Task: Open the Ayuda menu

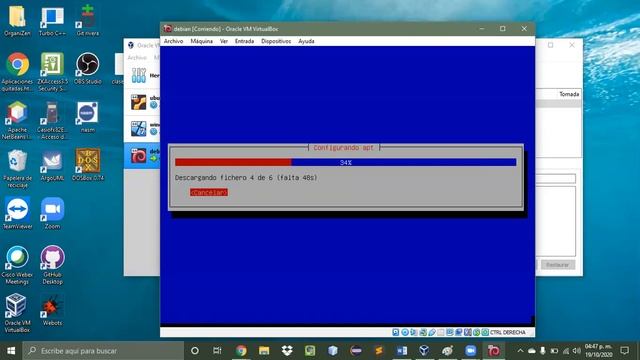Action: (306, 41)
